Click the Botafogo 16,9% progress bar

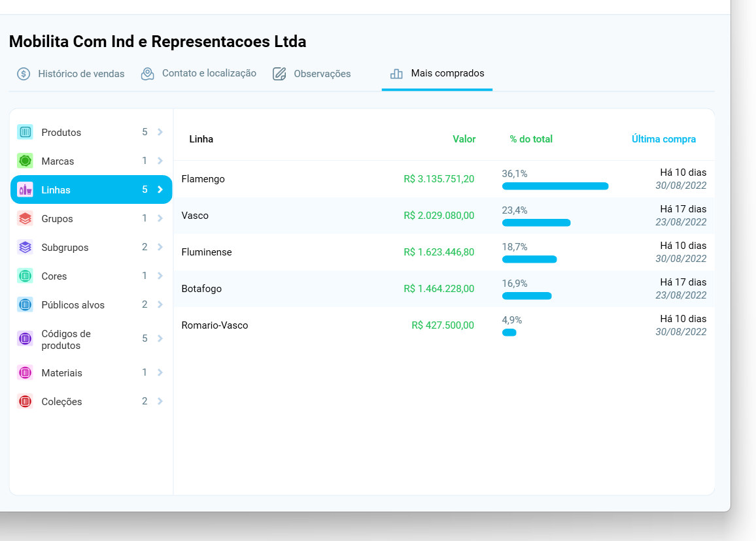[x=526, y=296]
